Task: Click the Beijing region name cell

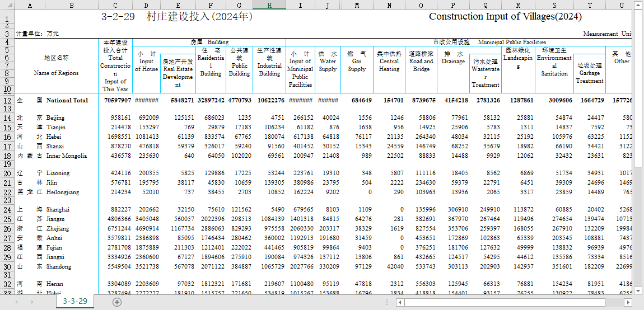Action: pos(55,118)
